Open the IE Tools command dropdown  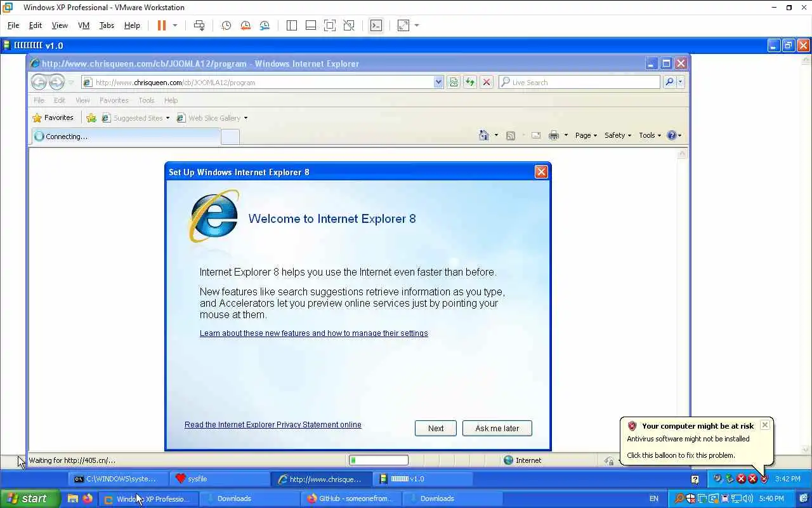[650, 135]
